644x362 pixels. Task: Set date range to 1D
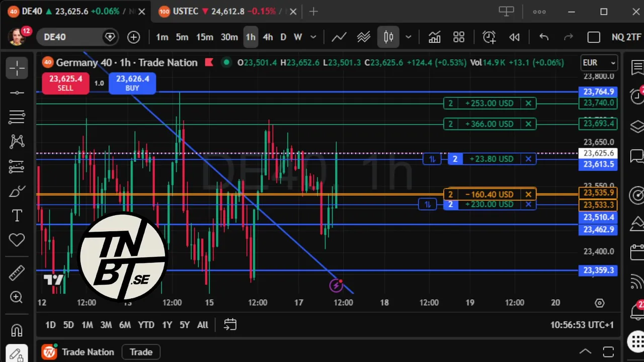[50, 325]
